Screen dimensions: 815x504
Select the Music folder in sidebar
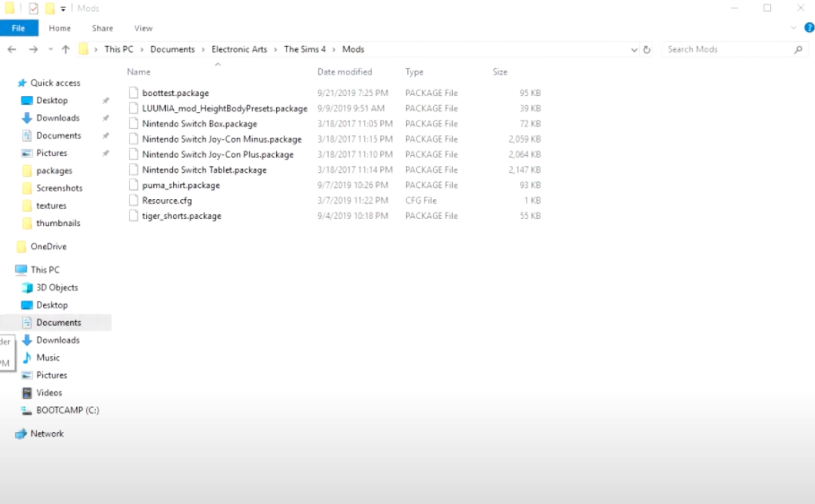click(48, 358)
